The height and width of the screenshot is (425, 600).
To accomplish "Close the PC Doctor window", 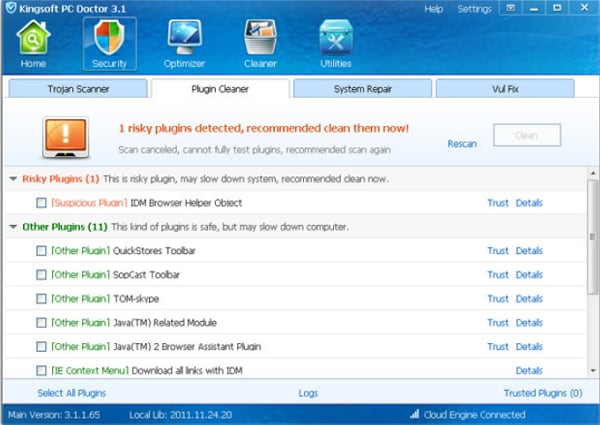I will 584,8.
